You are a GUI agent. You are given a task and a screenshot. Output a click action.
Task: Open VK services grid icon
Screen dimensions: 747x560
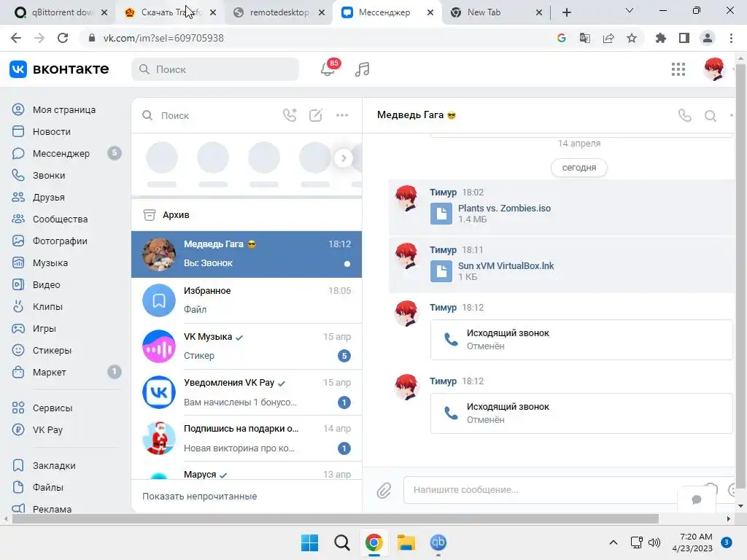coord(678,69)
